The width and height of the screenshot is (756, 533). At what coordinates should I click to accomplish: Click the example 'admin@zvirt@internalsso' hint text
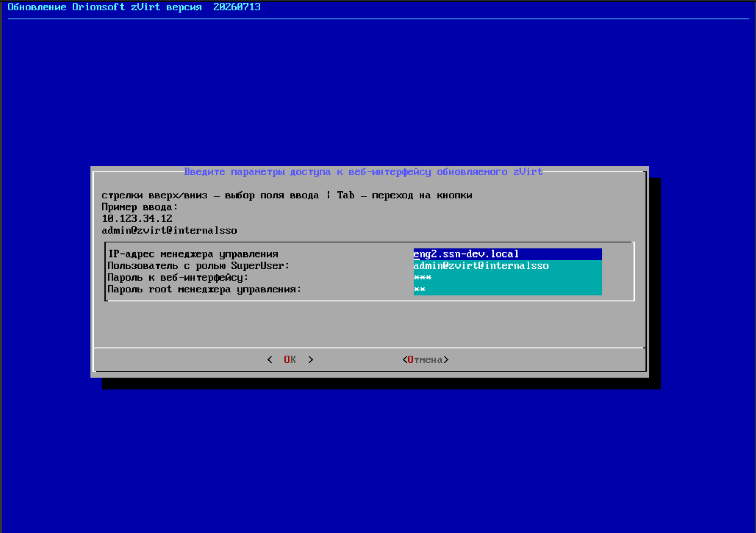[x=169, y=230]
